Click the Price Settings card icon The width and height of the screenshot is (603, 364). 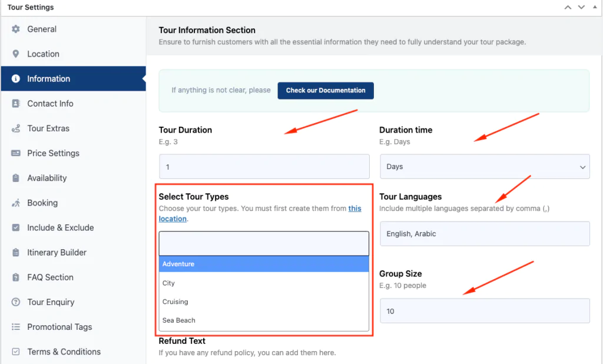point(16,153)
